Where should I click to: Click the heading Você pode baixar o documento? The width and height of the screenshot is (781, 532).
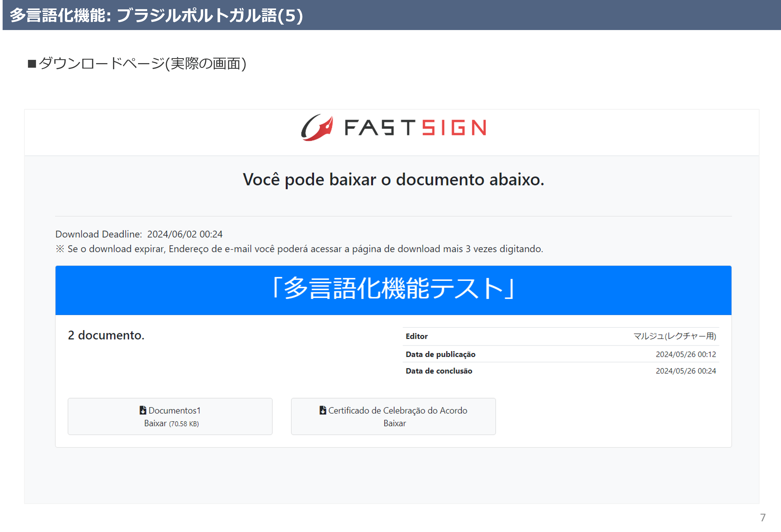(x=393, y=179)
